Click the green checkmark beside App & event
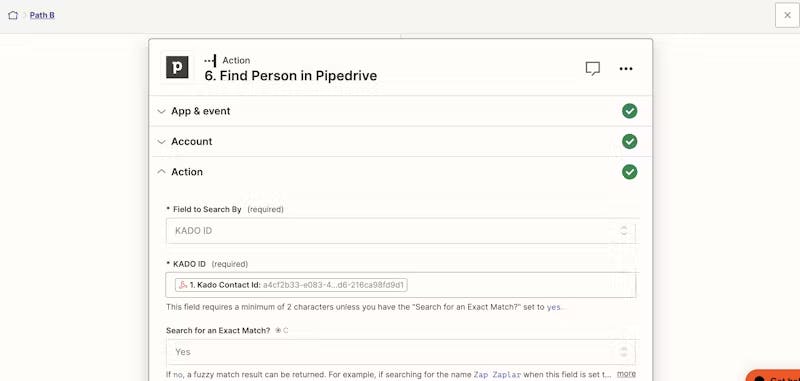800x381 pixels. 630,111
